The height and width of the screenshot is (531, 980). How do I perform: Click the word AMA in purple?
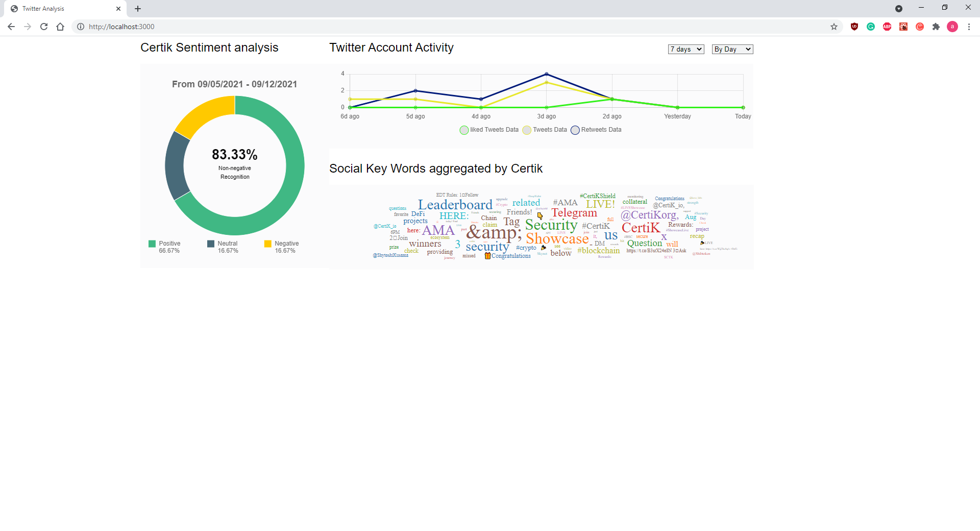[438, 230]
